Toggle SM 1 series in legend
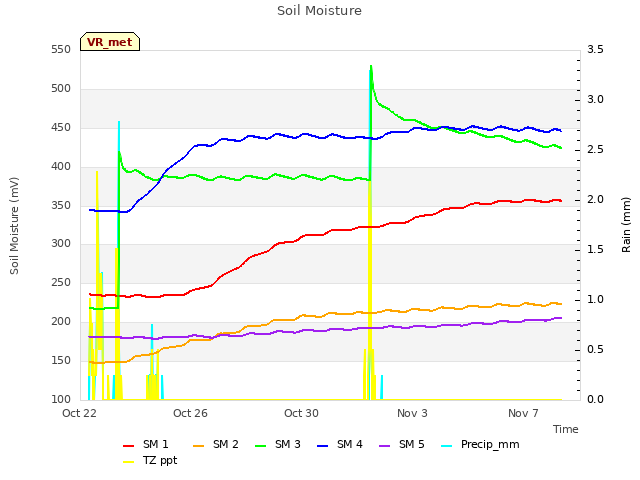The image size is (640, 480). point(145,444)
